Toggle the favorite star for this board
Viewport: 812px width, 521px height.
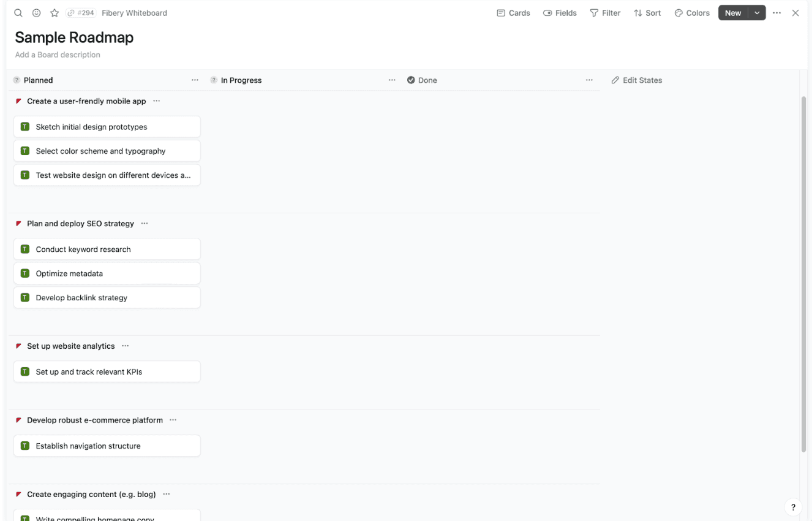pos(54,12)
